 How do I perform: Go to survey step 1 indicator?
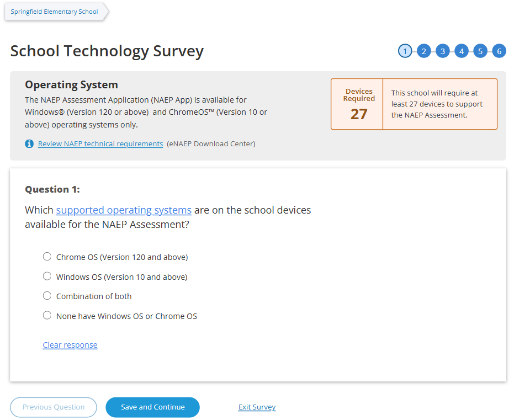(405, 51)
